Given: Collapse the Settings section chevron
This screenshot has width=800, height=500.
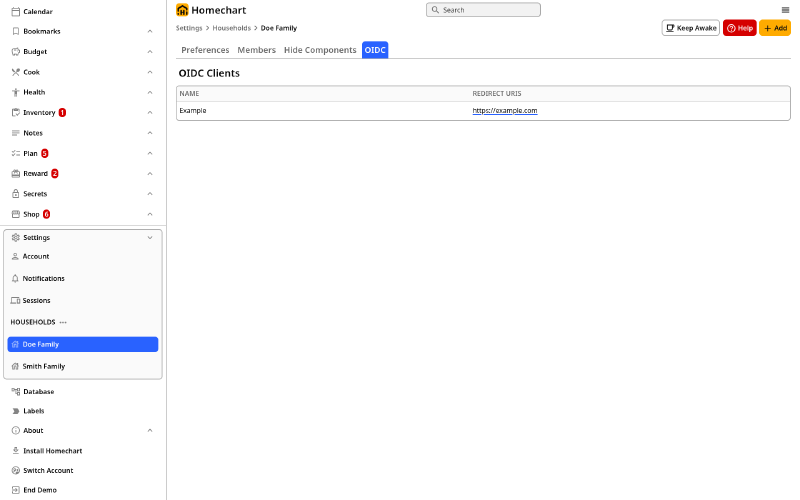Looking at the screenshot, I should click(x=150, y=238).
